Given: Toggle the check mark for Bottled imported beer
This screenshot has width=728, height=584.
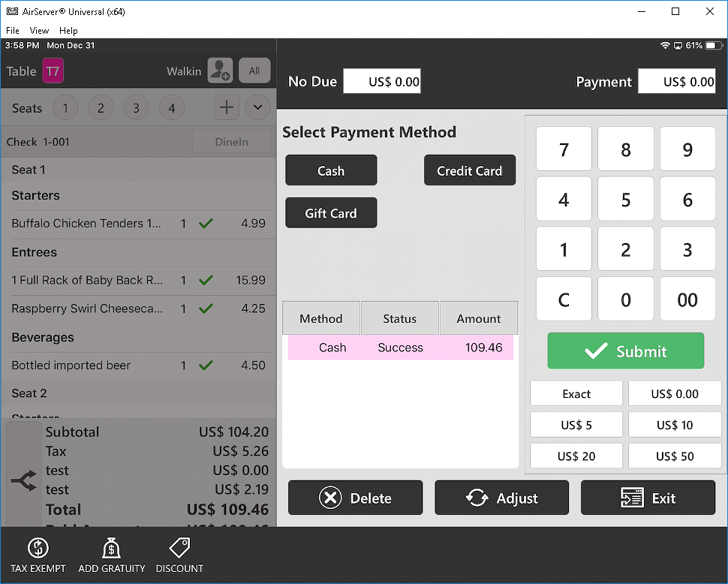Looking at the screenshot, I should pyautogui.click(x=206, y=366).
